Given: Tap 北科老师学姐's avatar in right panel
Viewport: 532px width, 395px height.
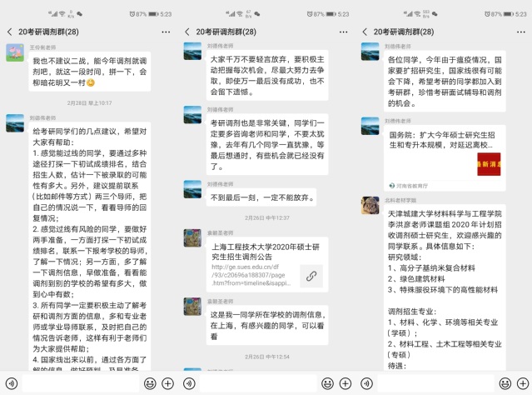Looking at the screenshot, I should tap(370, 206).
